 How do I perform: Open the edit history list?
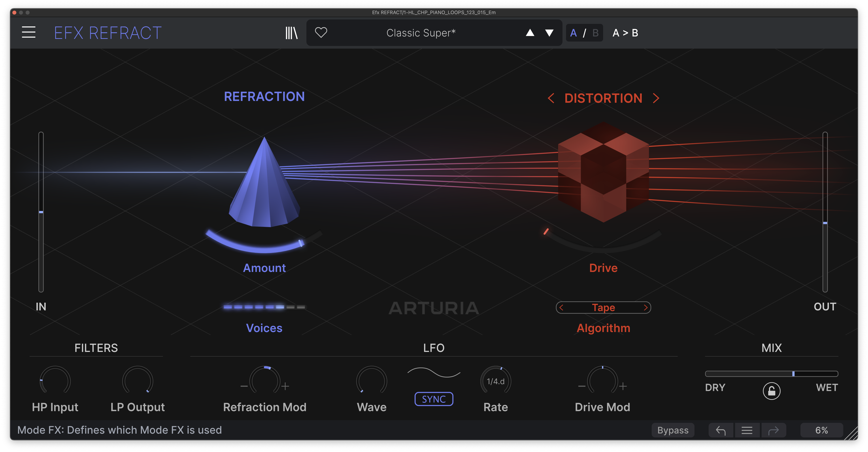pos(747,430)
